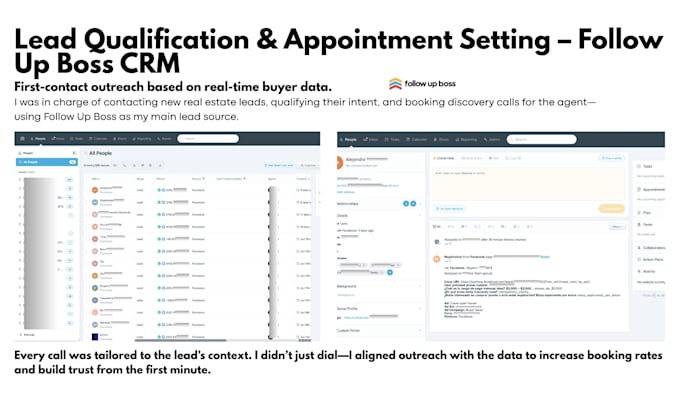The height and width of the screenshot is (411, 680).
Task: Collapse the Details section of the contact
Action: pyautogui.click(x=419, y=215)
